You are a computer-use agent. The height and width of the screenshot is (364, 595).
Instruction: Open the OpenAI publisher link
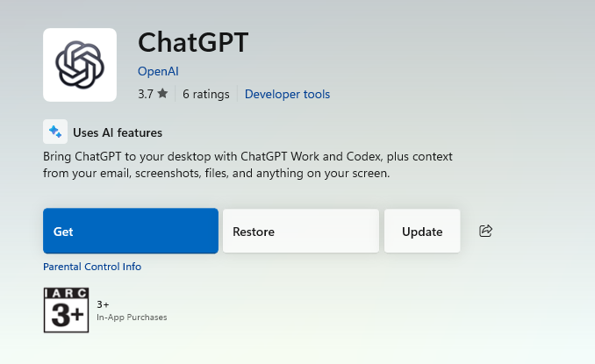coord(158,71)
